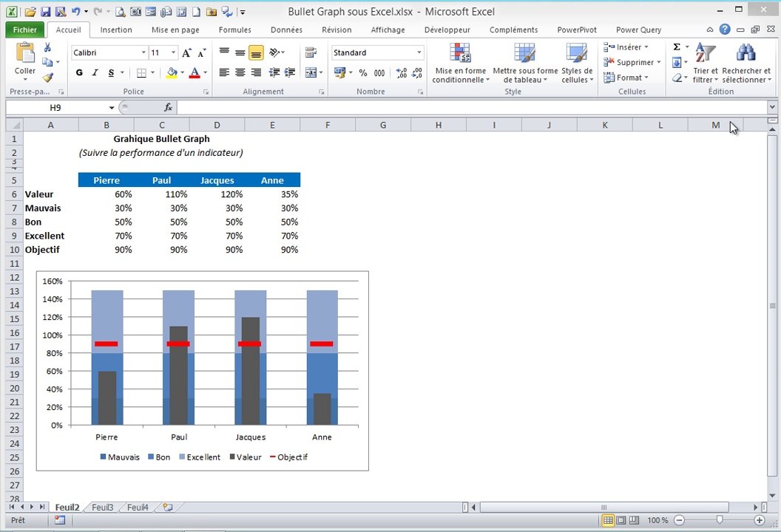Open Trier et filtrer dropdown
This screenshot has height=532, width=781.
(x=706, y=63)
